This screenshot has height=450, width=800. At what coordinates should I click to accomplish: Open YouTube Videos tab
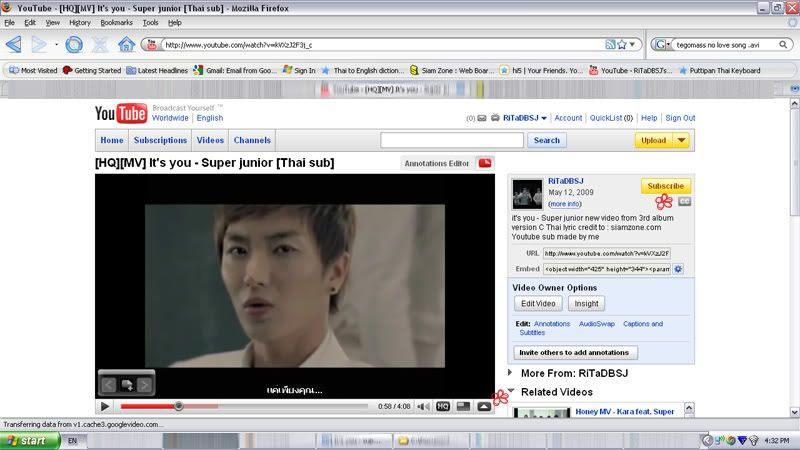(210, 140)
